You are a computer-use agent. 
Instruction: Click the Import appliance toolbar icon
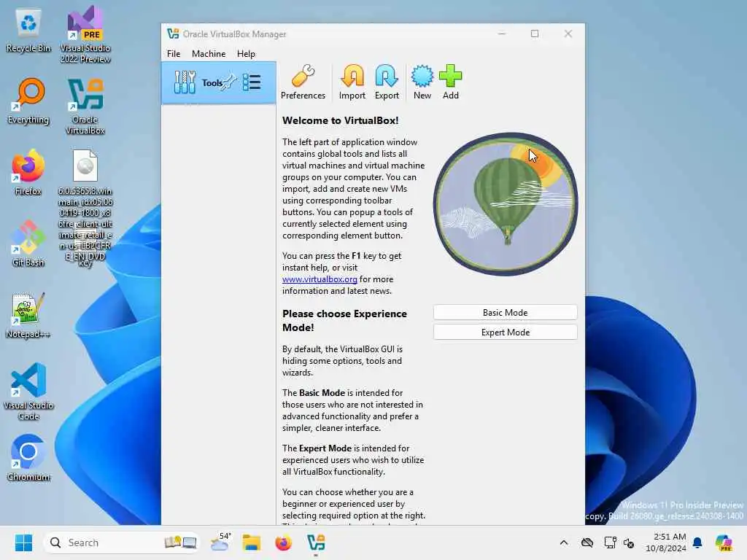352,82
